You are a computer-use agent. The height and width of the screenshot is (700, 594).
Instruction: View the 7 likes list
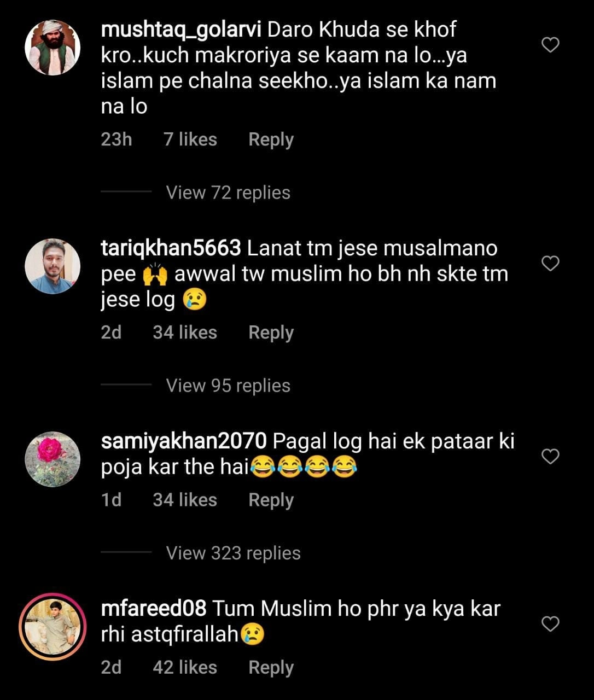190,139
